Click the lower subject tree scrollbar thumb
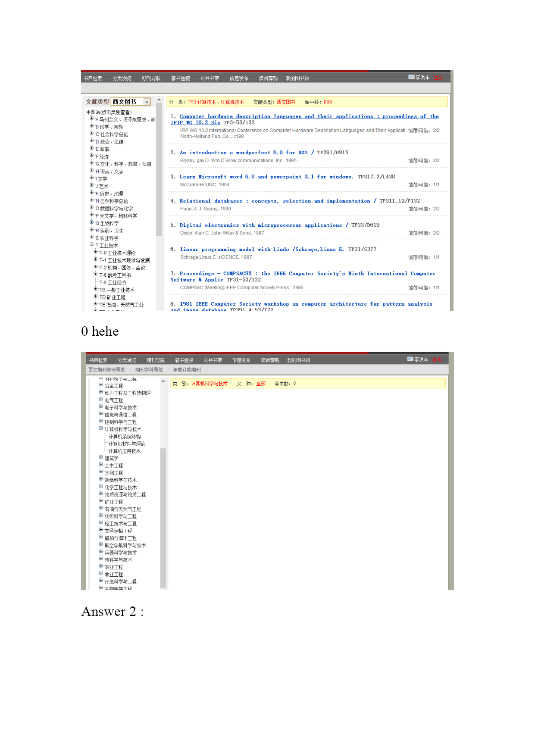 coord(163,518)
